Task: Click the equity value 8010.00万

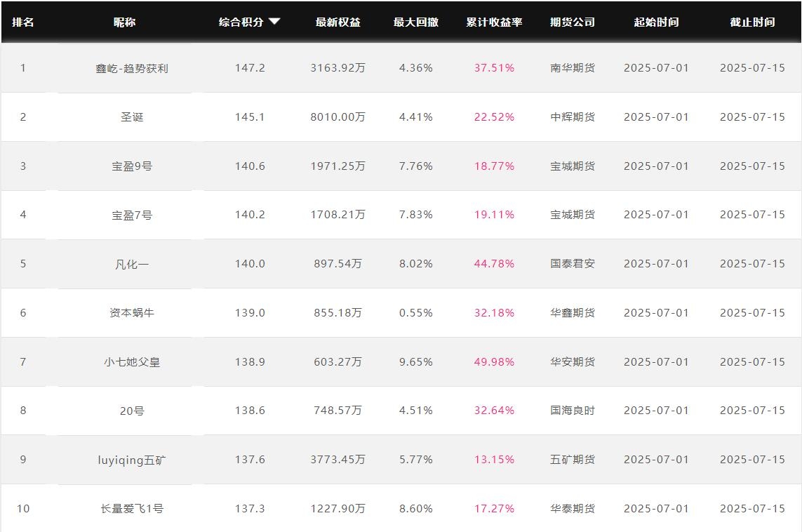Action: tap(338, 117)
